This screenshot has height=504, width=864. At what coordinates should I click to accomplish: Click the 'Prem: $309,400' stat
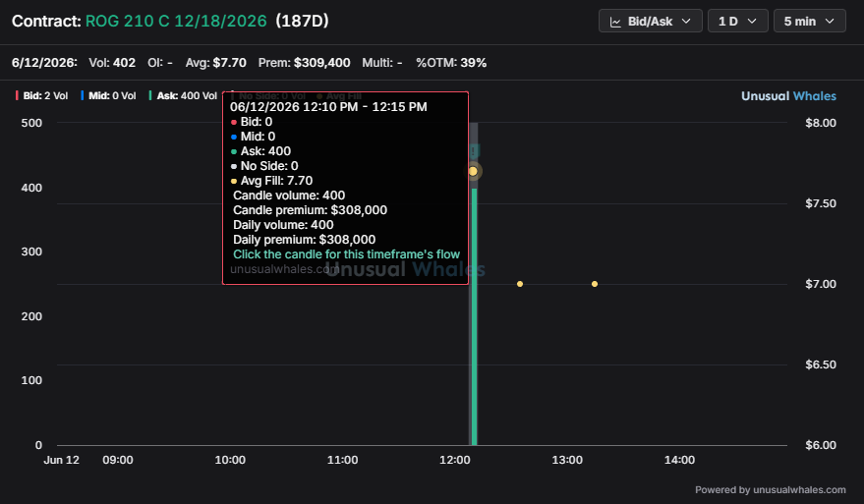(x=304, y=63)
